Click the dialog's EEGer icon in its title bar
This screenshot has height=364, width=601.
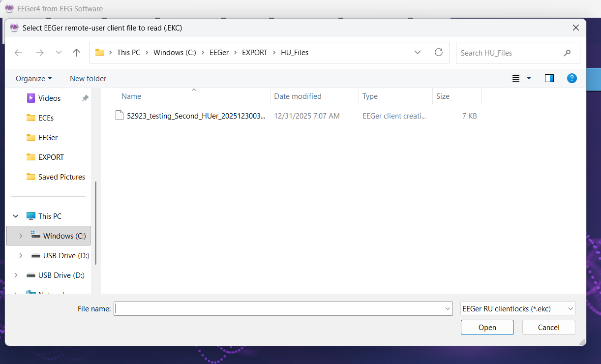[x=14, y=28]
